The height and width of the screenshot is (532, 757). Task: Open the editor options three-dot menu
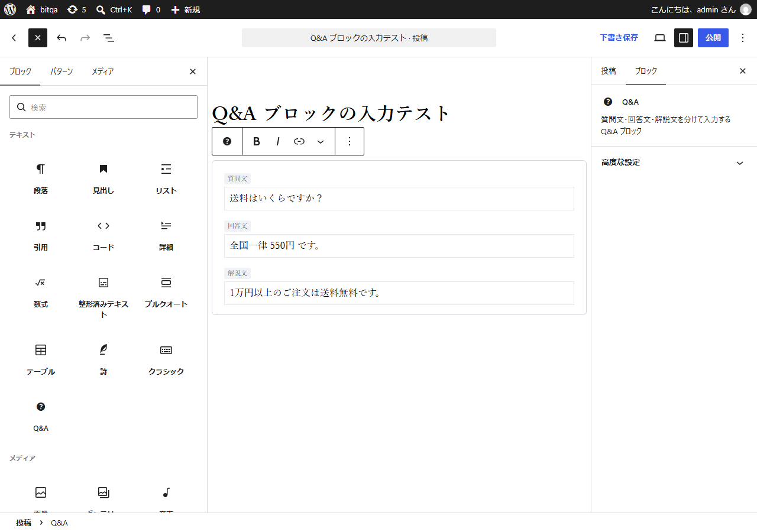[x=743, y=38]
